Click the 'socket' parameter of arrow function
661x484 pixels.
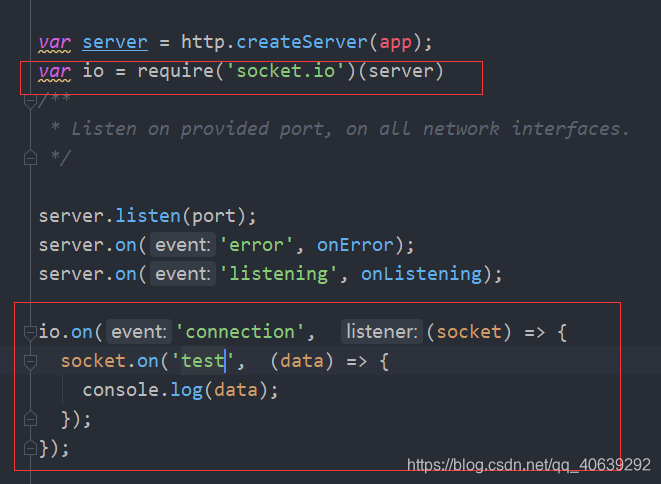pyautogui.click(x=469, y=332)
